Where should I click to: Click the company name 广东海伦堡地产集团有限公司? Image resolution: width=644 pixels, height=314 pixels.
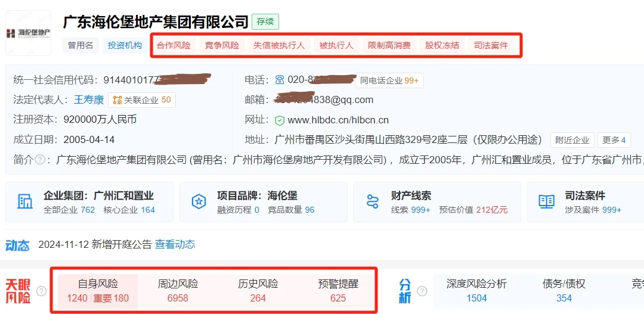coord(156,22)
